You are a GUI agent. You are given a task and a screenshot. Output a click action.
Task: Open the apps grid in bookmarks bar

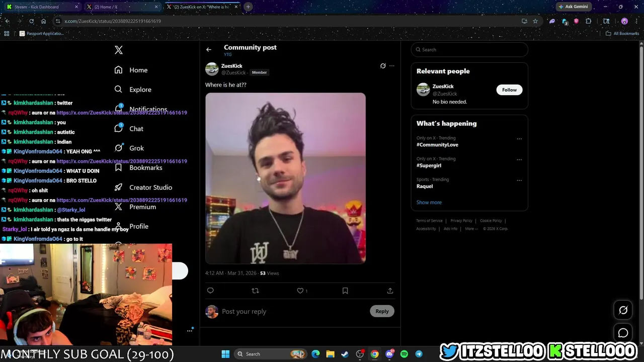point(7,34)
